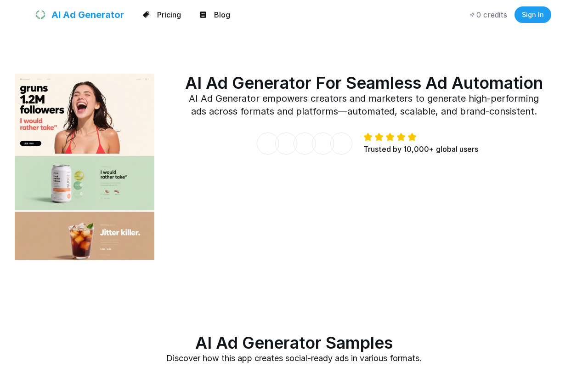588x368 pixels.
Task: Go to the Blog section
Action: pos(222,15)
